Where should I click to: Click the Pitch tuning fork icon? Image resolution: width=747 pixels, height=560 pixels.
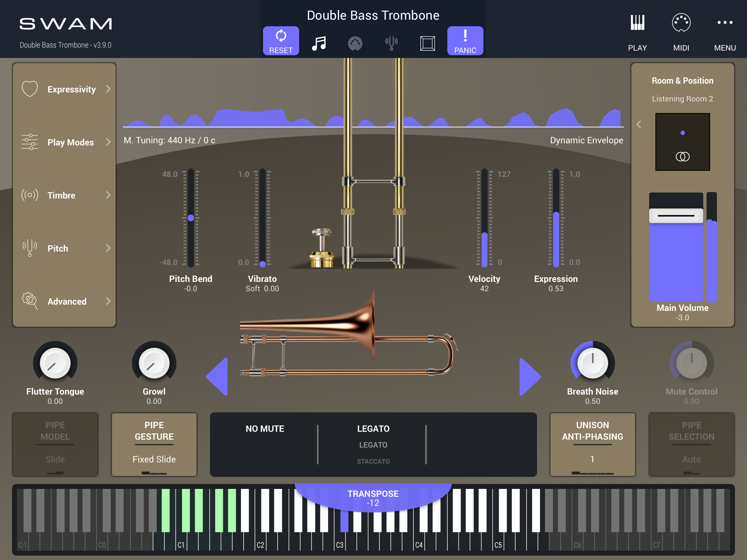pyautogui.click(x=30, y=248)
